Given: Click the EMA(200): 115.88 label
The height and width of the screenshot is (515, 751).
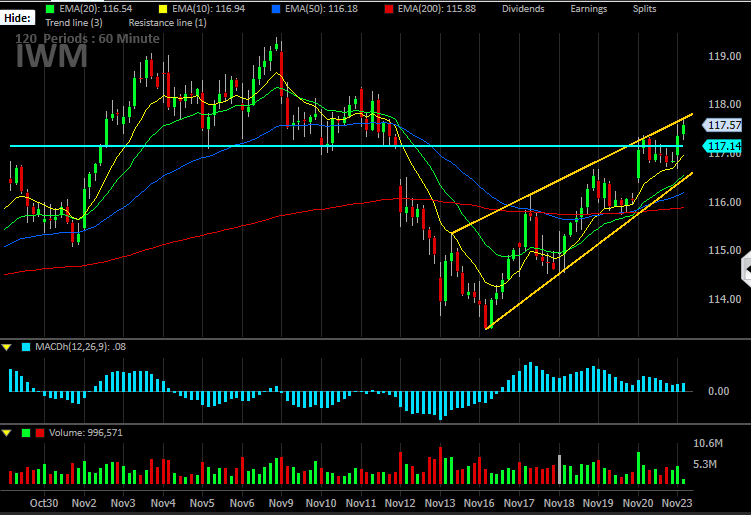Looking at the screenshot, I should coord(437,9).
